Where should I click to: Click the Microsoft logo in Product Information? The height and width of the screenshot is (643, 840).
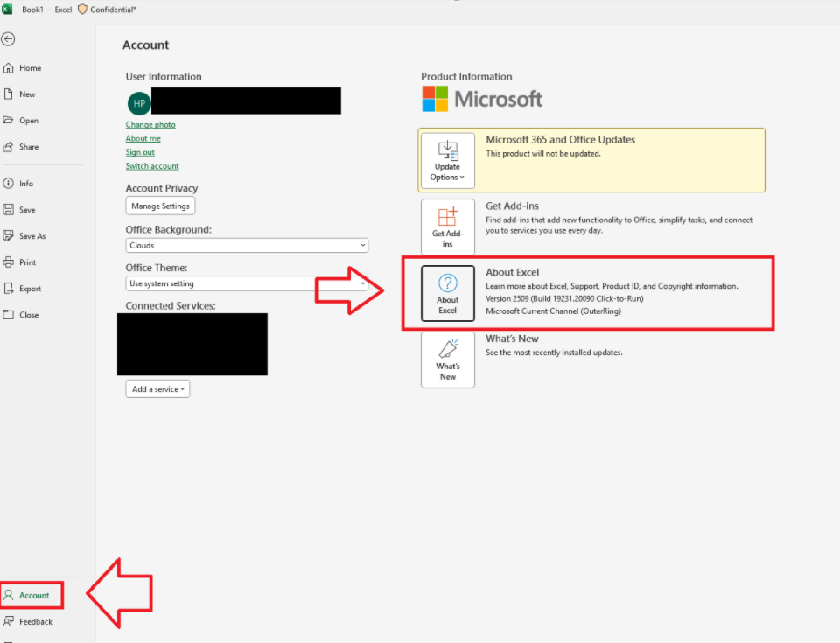pos(482,99)
